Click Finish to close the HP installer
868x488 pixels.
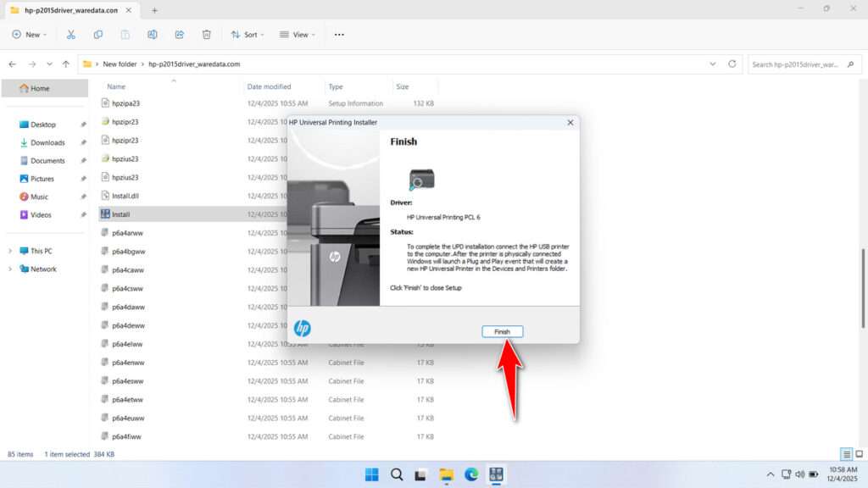point(503,331)
